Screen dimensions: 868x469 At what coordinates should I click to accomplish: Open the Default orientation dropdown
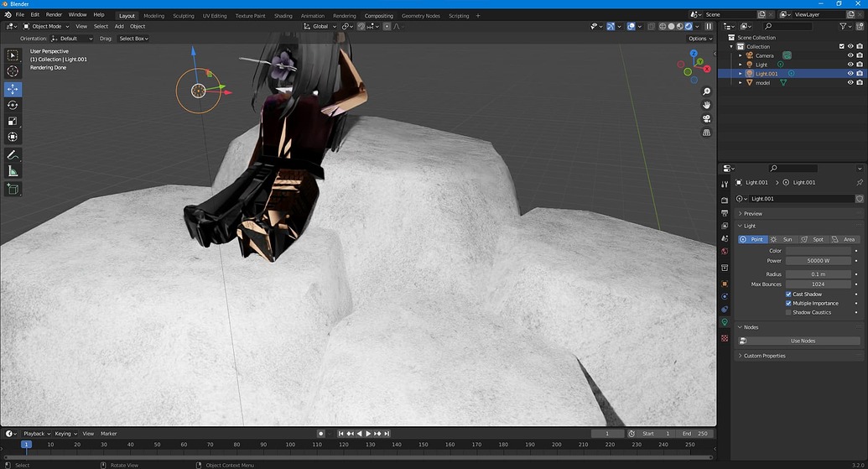coord(72,39)
